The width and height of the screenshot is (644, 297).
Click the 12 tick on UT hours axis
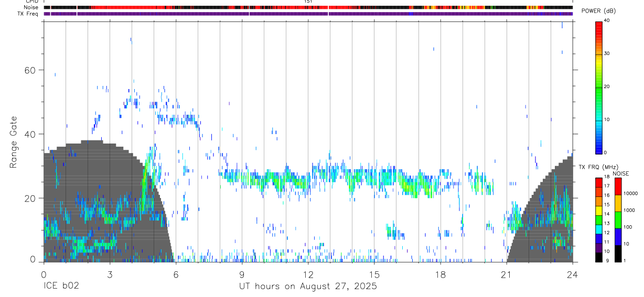click(x=308, y=274)
